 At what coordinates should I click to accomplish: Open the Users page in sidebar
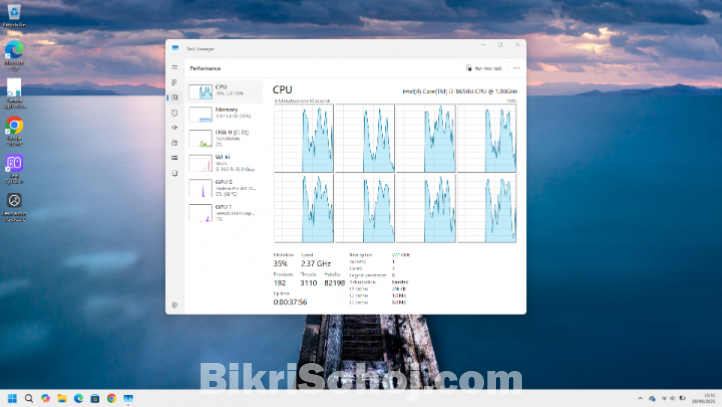(x=174, y=143)
